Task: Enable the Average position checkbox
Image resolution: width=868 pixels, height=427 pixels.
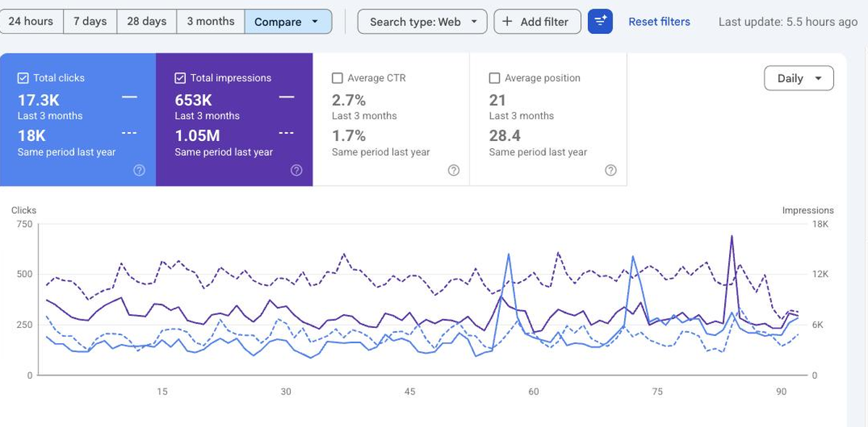Action: click(x=495, y=78)
